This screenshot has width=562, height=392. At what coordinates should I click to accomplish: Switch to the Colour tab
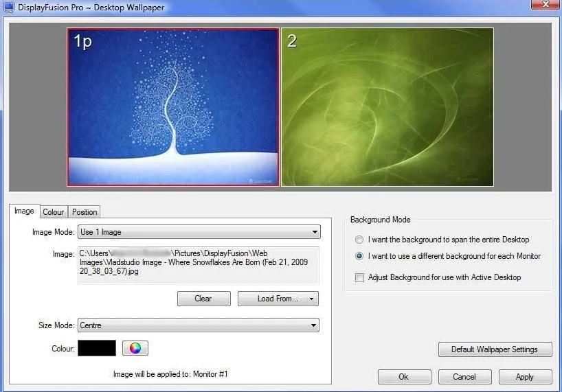point(54,212)
